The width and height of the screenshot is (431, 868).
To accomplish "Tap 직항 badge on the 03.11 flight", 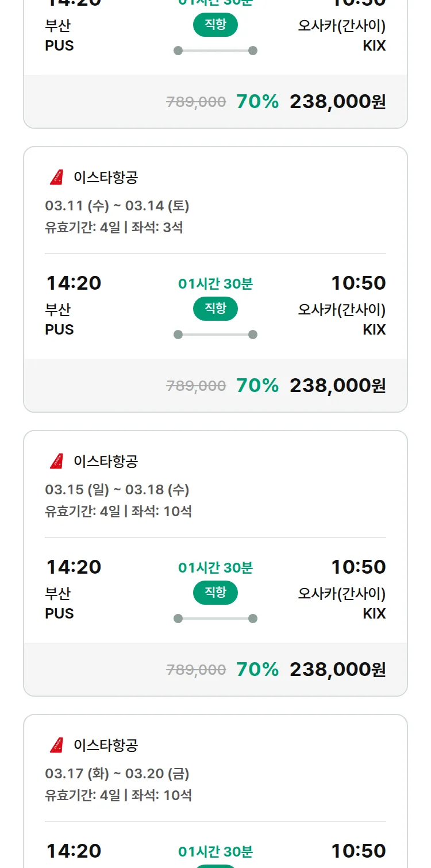I will tap(215, 309).
